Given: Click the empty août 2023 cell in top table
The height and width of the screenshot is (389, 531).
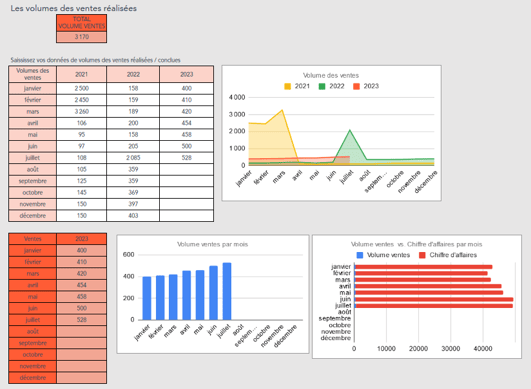Looking at the screenshot, I should point(187,169).
